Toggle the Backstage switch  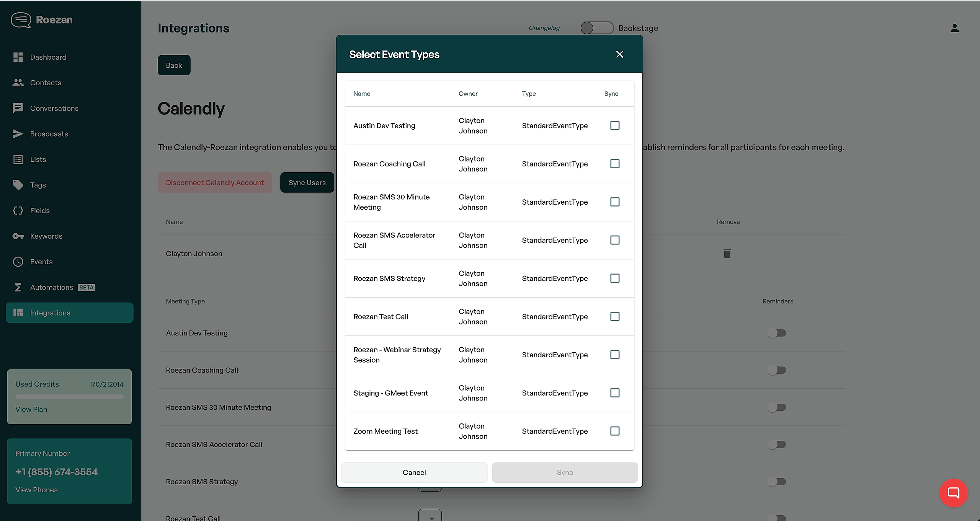[x=596, y=28]
